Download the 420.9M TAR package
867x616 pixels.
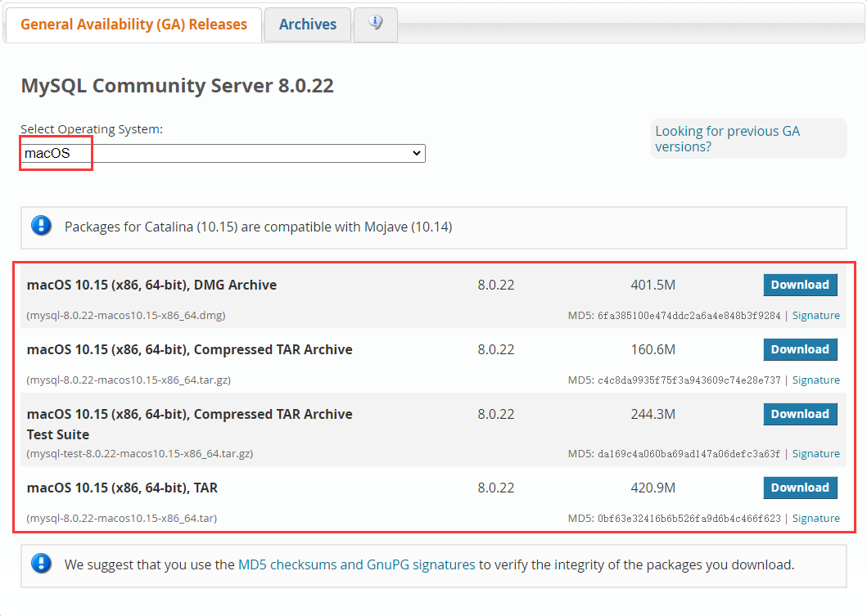800,488
